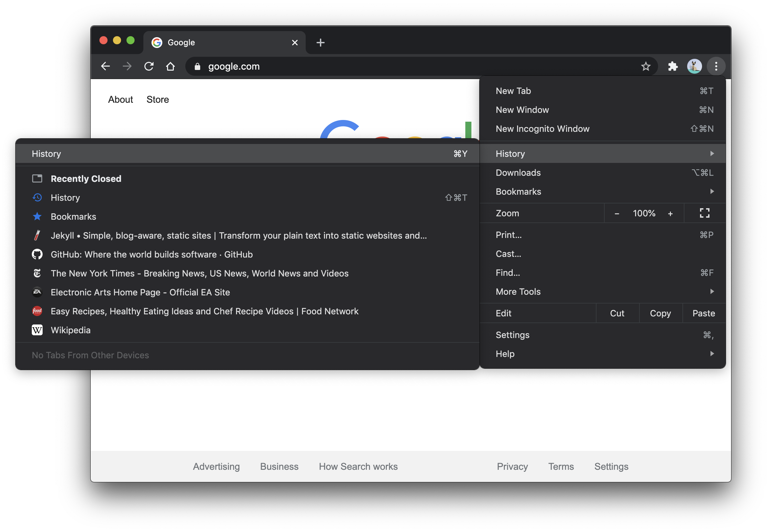
Task: Reopen the Wikipedia entry
Action: pyautogui.click(x=248, y=330)
